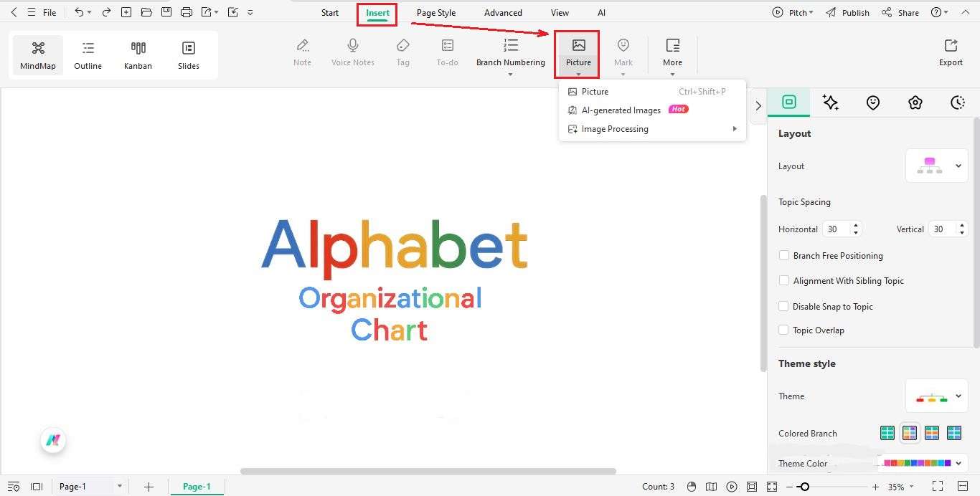Add Voice Notes with microphone icon

[353, 52]
